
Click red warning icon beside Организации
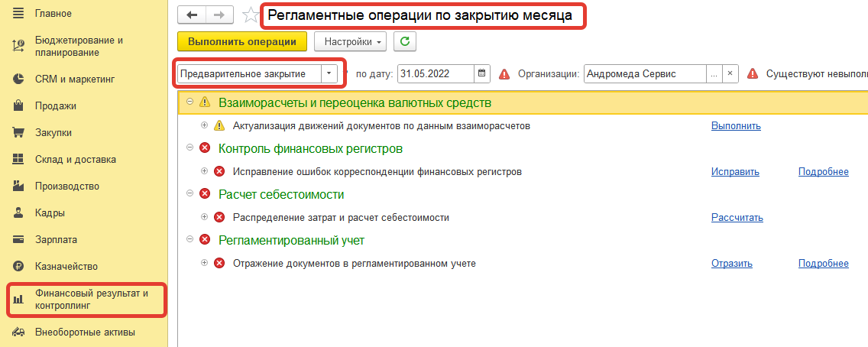[x=504, y=74]
